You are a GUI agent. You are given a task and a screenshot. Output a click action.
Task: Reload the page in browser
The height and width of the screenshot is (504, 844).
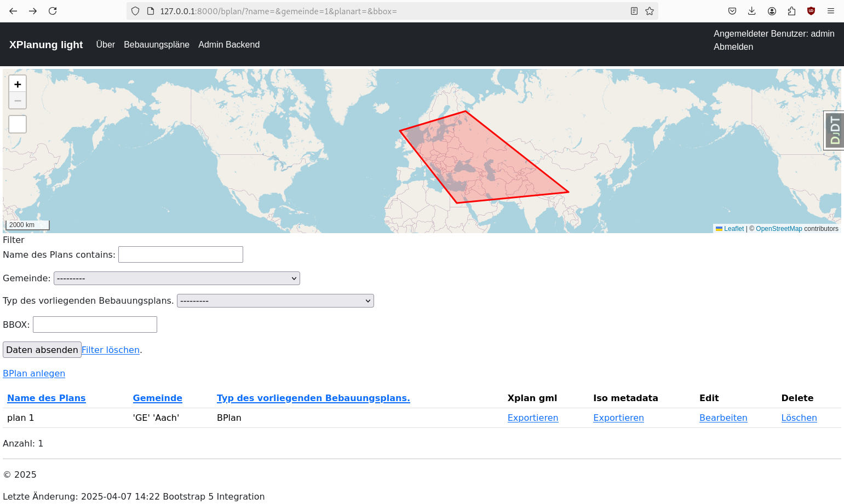pos(53,11)
